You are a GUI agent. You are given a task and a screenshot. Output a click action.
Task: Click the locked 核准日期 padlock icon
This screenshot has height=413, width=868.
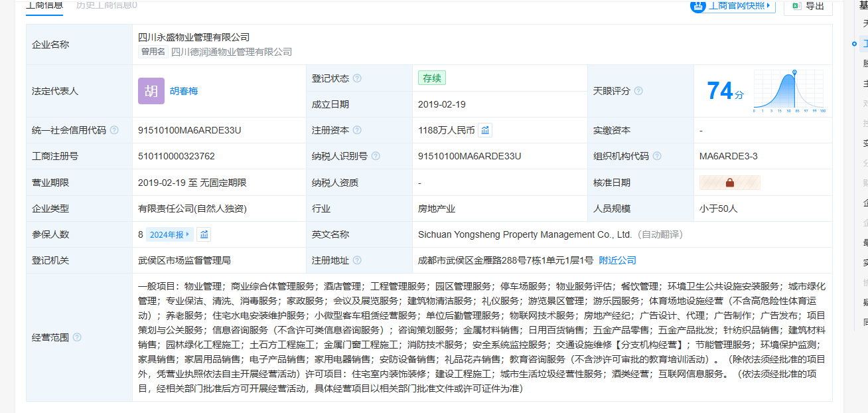(729, 183)
